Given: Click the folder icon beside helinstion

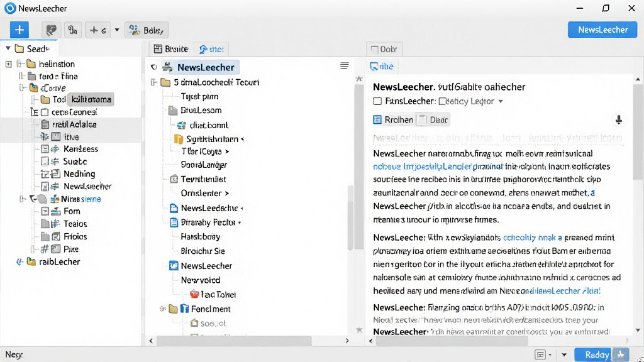Looking at the screenshot, I should pos(31,63).
